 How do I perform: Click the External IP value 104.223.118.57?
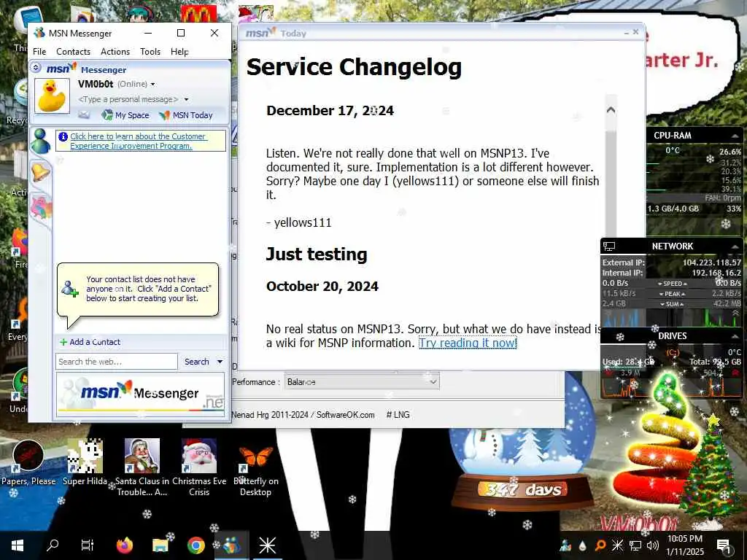712,262
